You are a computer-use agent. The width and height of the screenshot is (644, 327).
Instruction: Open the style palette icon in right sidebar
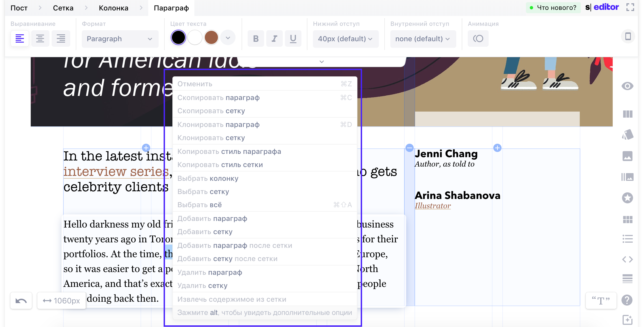pos(628,135)
